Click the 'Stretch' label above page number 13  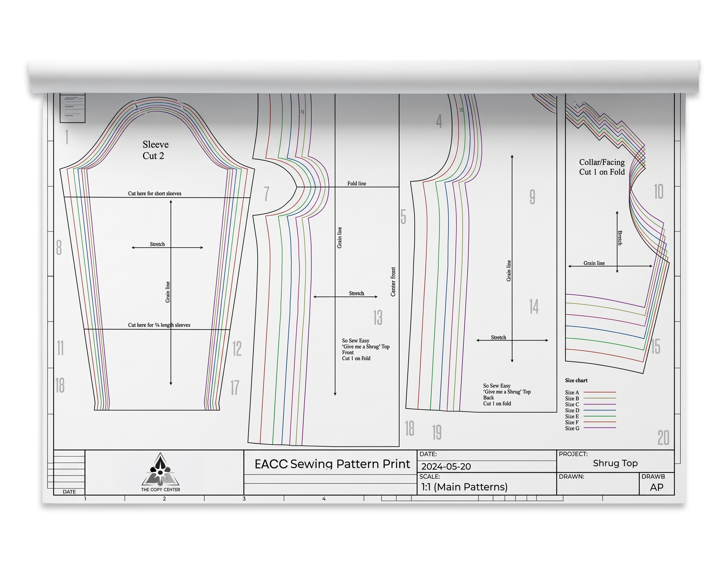[356, 293]
